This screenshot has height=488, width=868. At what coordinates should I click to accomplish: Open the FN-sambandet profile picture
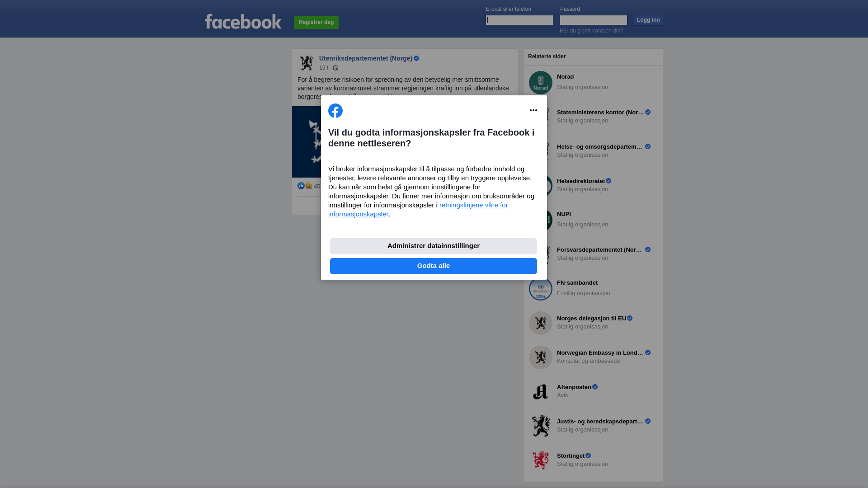[541, 289]
